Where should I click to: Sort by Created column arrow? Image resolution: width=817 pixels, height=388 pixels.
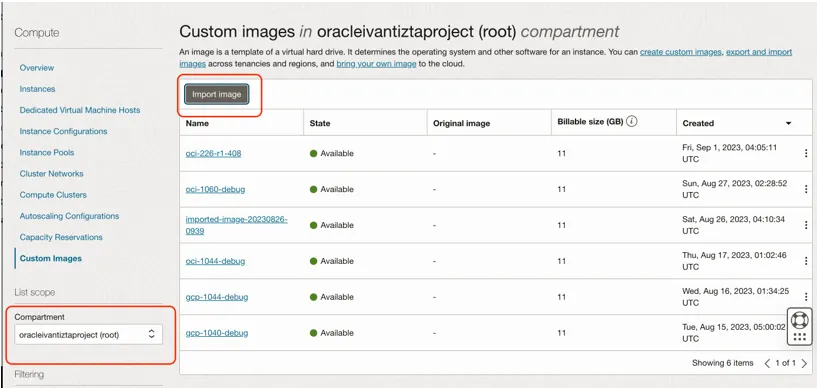click(788, 123)
